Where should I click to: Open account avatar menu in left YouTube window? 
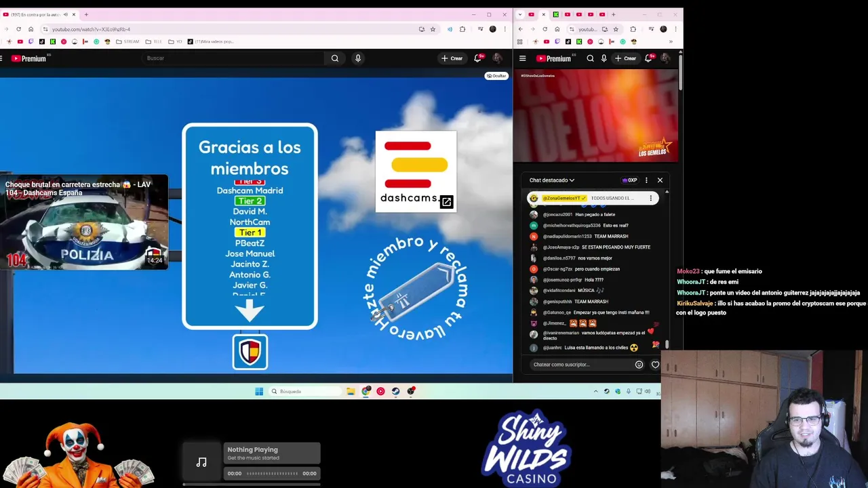[497, 58]
